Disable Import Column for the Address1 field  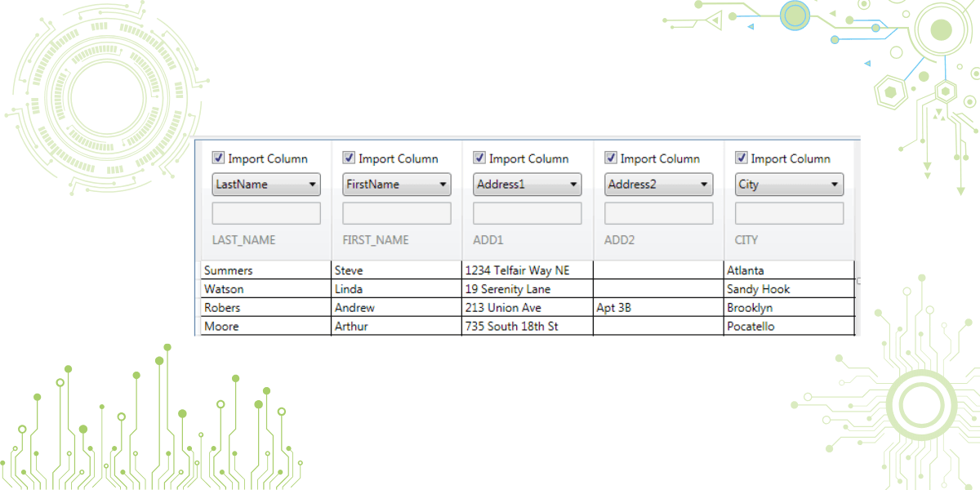(479, 158)
